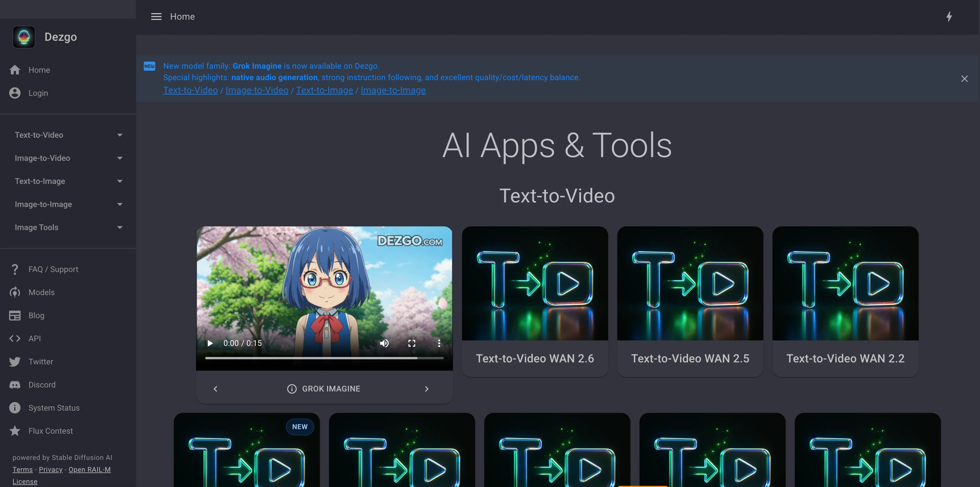Enter fullscreen on the preview video

tap(412, 343)
